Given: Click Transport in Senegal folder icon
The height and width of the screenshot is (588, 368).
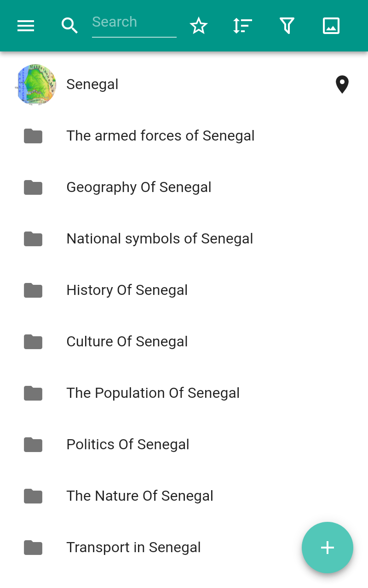Looking at the screenshot, I should 33,548.
